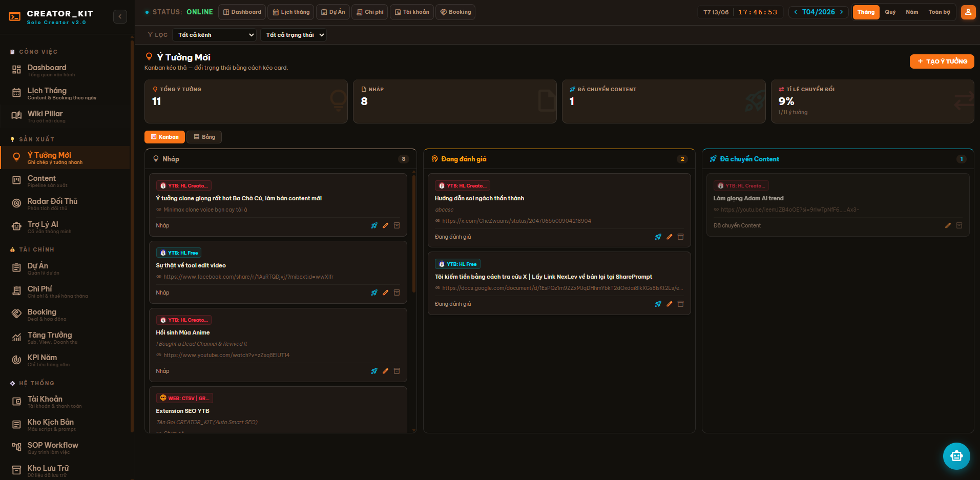Open the x.com CheZwaans status link
980x480 pixels.
click(x=516, y=221)
